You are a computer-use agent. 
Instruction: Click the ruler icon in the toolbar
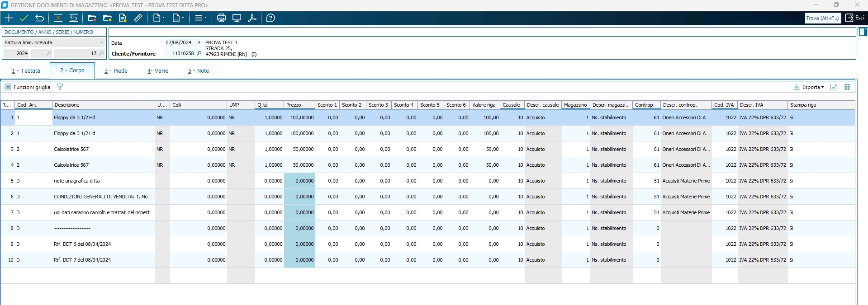138,18
